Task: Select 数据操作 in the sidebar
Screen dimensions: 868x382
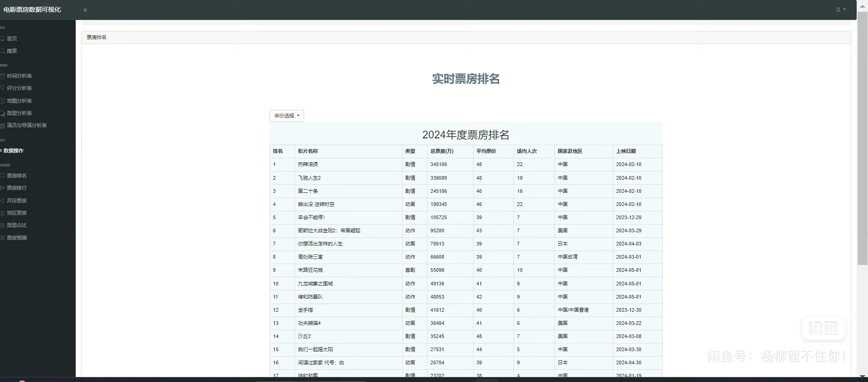Action: 14,151
